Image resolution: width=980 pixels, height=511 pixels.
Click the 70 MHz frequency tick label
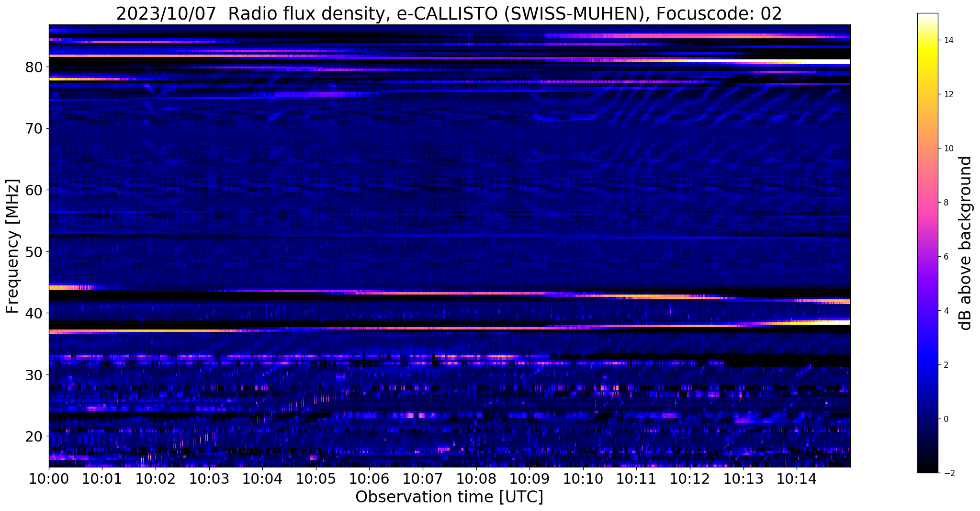tap(34, 128)
